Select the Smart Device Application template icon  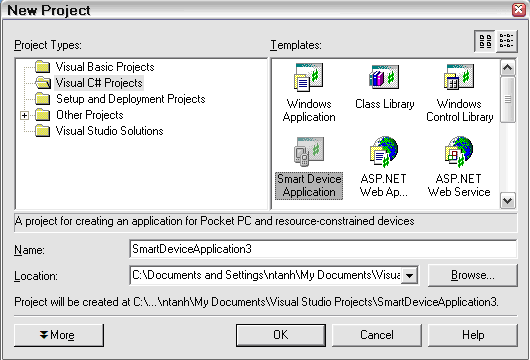coord(309,151)
